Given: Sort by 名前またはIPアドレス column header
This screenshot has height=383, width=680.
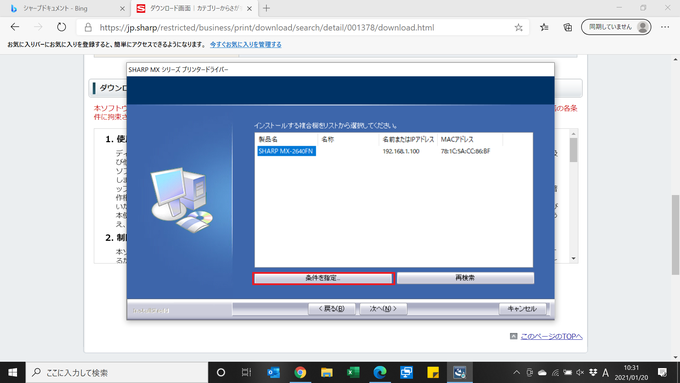Looking at the screenshot, I should 408,139.
